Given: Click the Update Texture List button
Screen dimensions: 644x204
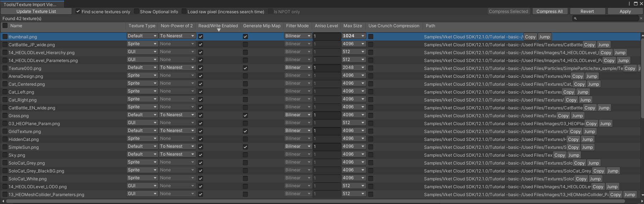Looking at the screenshot, I should tap(36, 11).
